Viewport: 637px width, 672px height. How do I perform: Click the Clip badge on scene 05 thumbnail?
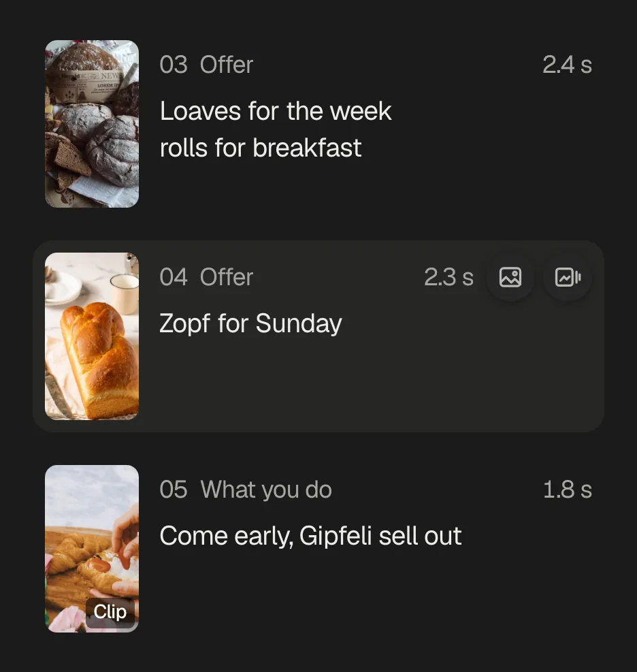click(110, 612)
